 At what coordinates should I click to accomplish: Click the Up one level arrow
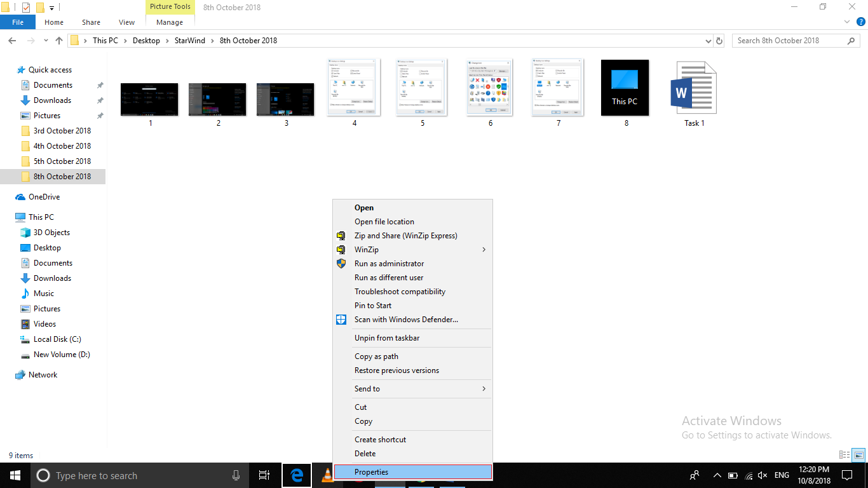click(x=59, y=41)
